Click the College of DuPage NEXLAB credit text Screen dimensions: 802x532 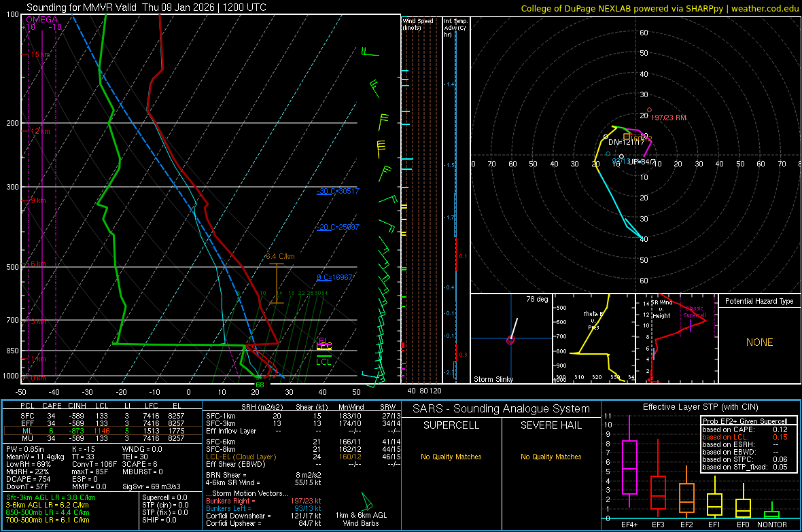(659, 8)
